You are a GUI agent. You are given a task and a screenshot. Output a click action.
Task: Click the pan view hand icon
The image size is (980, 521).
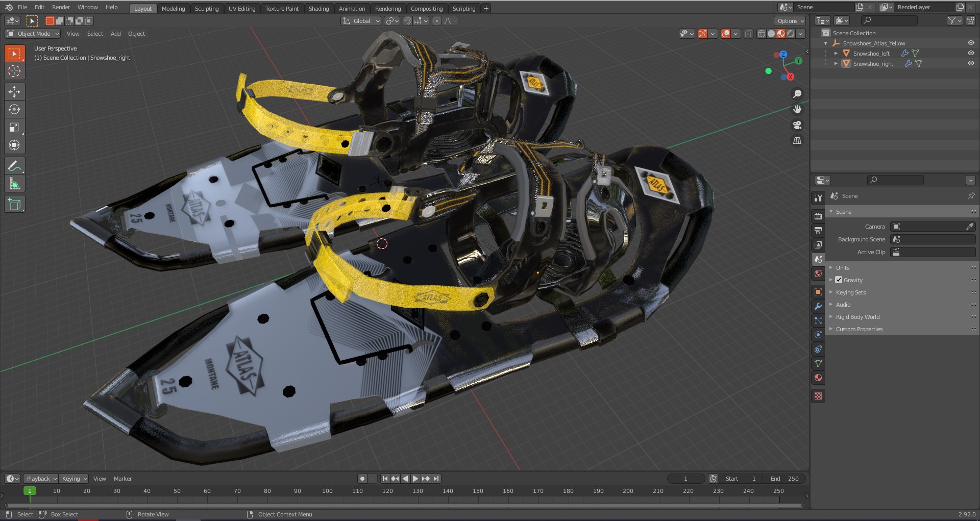(797, 109)
